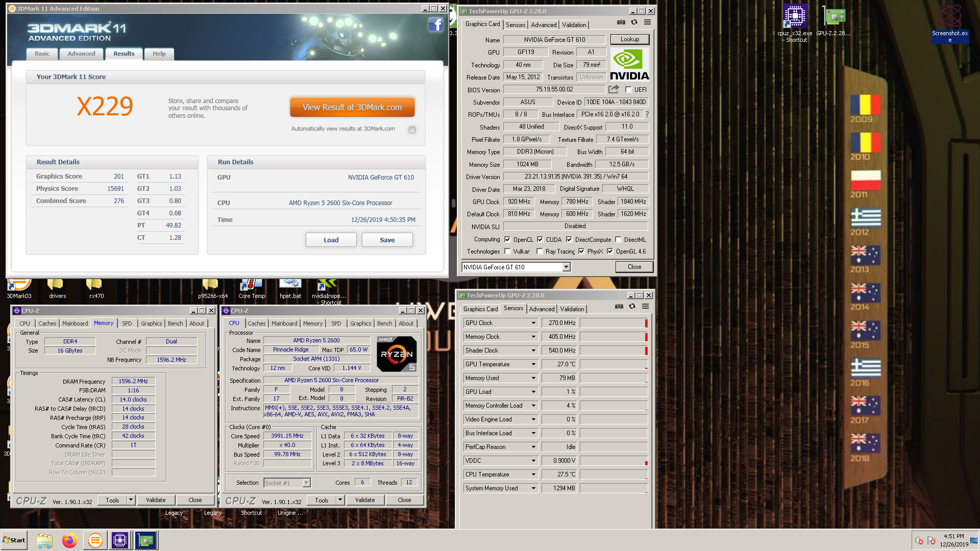
Task: Open Tools dropdown arrow in CPU-Z CPU window
Action: tap(340, 500)
